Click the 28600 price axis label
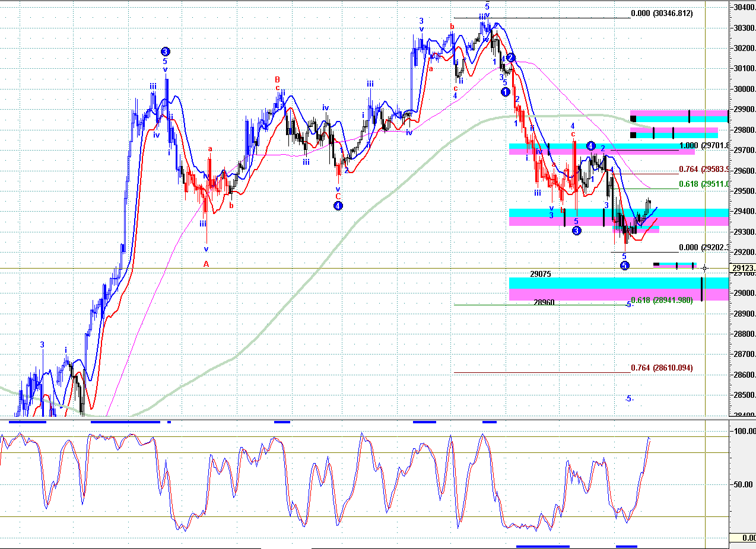The image size is (756, 549). tap(745, 375)
